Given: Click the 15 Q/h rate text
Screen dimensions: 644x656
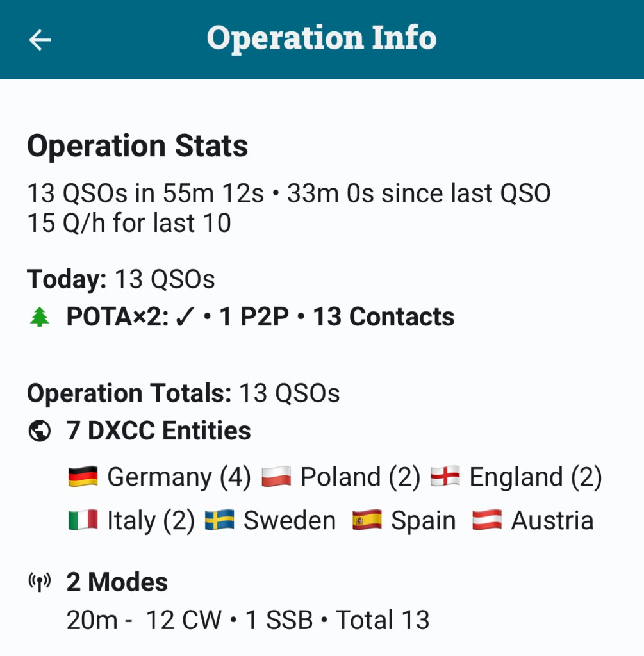Looking at the screenshot, I should tap(129, 224).
